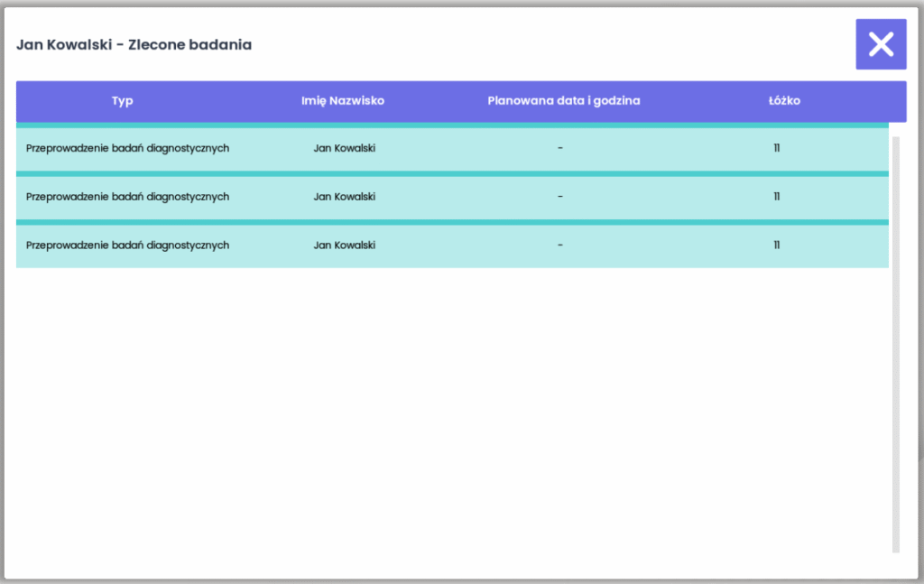Choose bed number 11 in the second row
924x584 pixels.
click(776, 197)
